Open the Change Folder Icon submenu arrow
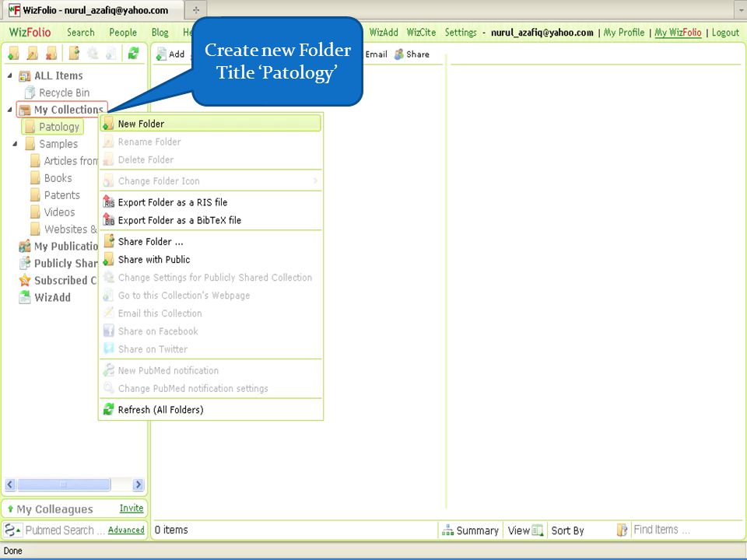Viewport: 747px width, 560px height. 315,180
